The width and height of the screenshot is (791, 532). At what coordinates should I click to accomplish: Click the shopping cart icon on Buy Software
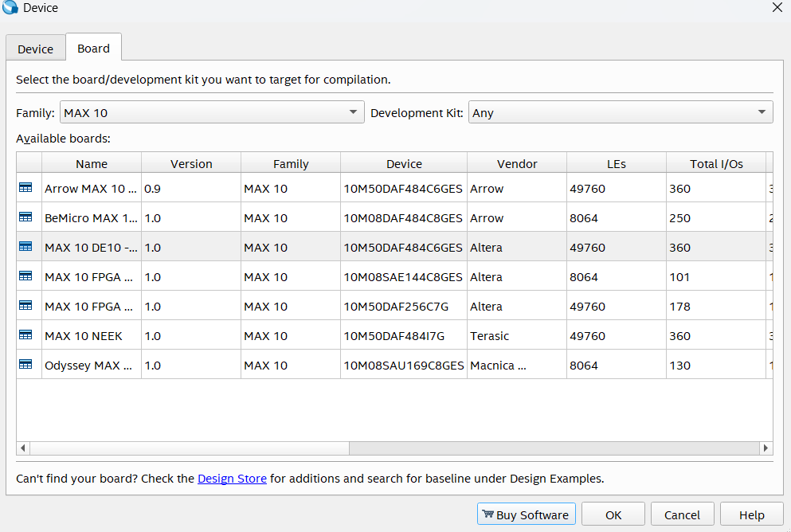(488, 514)
